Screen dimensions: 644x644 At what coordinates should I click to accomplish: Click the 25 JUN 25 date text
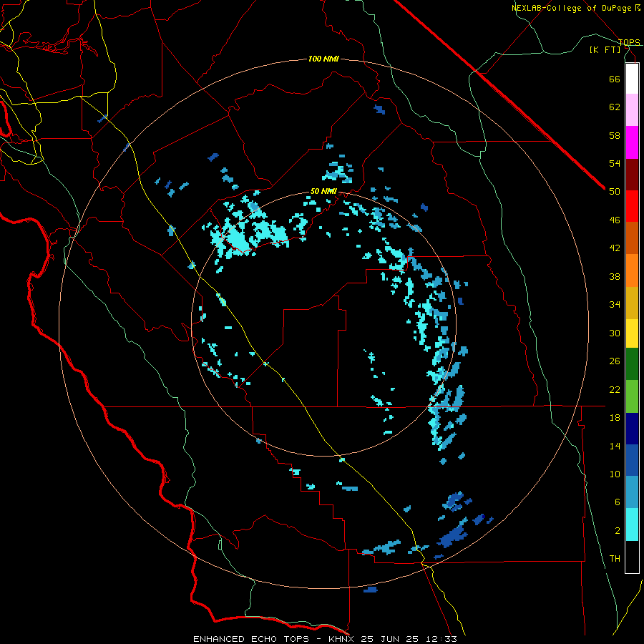[390, 639]
